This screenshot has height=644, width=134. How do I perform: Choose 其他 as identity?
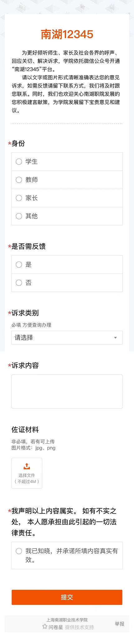(x=67, y=216)
